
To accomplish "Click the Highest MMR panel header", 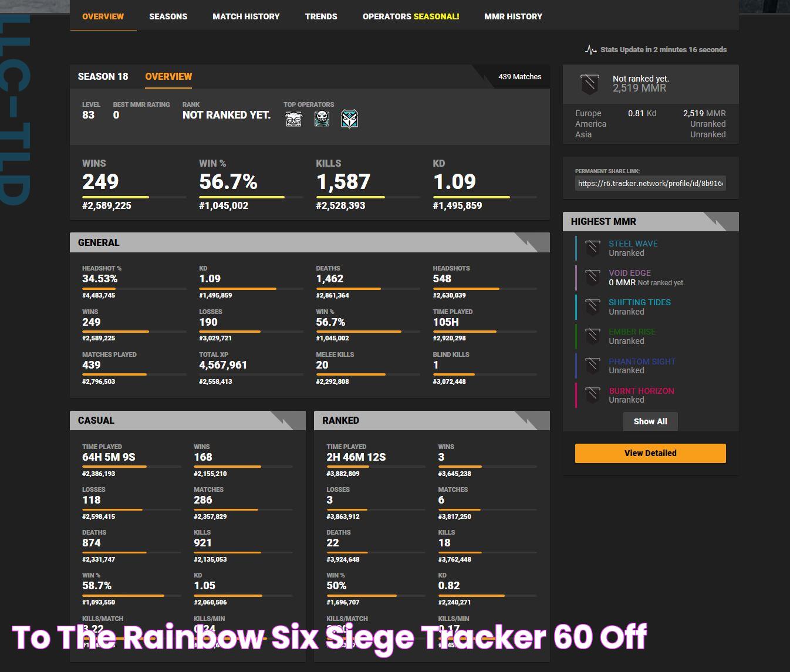I will [650, 221].
